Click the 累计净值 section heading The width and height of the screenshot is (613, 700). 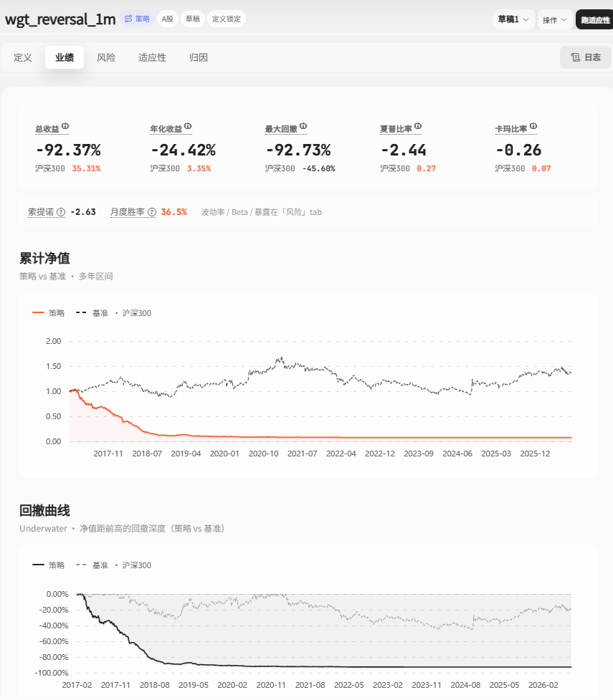click(44, 259)
